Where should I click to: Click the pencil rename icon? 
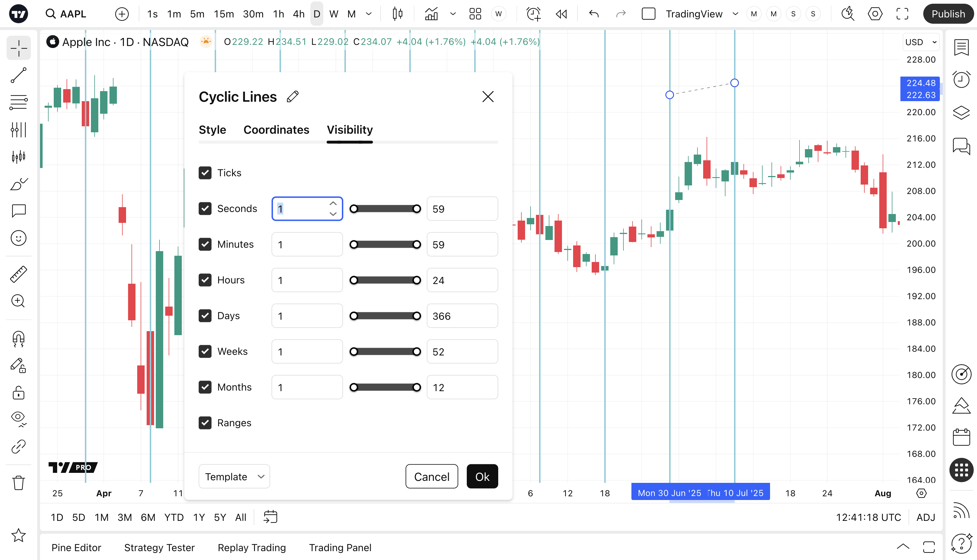[293, 97]
